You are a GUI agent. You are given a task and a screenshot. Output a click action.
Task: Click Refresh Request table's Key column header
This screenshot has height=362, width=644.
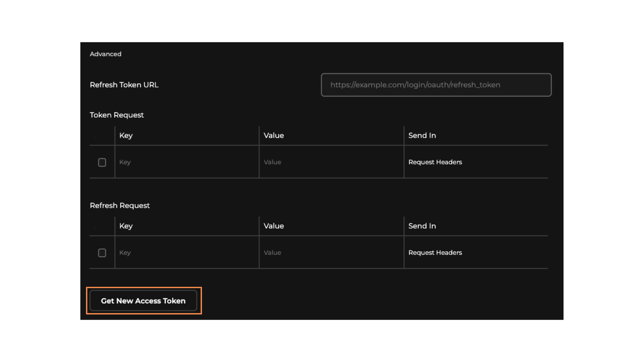pyautogui.click(x=126, y=226)
